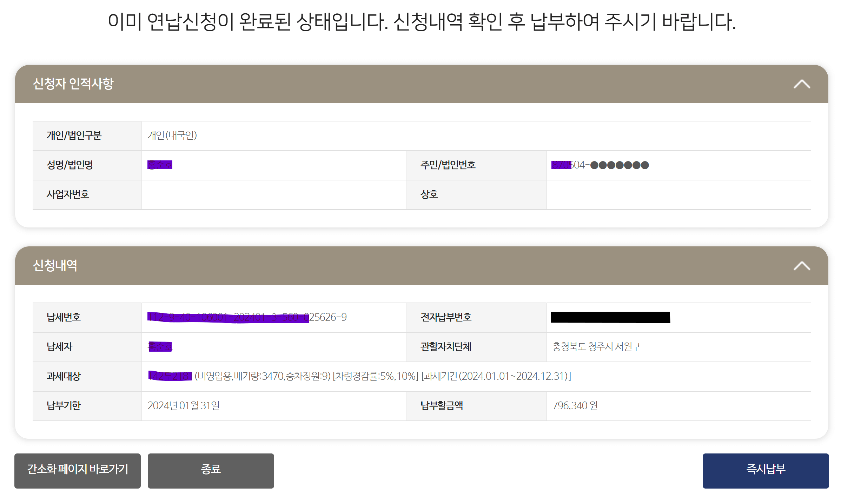
Task: Click the chevron arrow on the applicant details header
Action: click(801, 84)
